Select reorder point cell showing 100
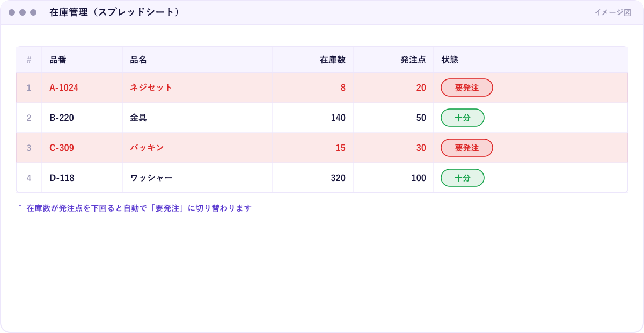 coord(393,178)
